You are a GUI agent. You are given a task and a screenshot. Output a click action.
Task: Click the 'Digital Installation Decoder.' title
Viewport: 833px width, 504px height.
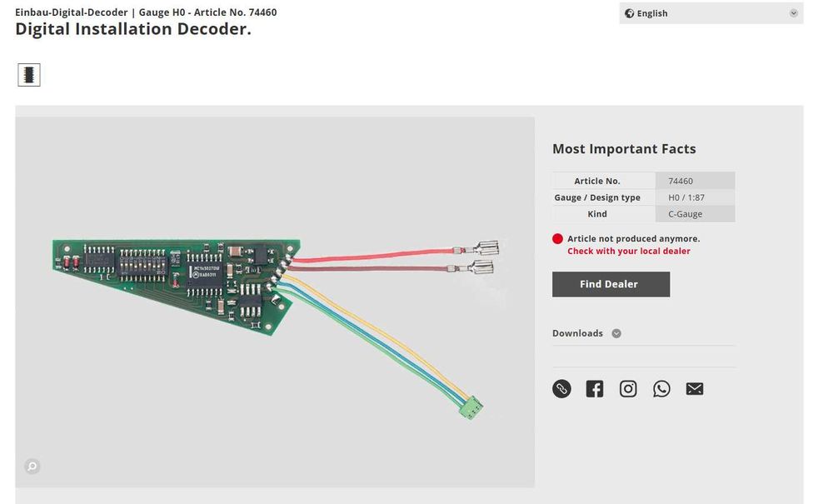[133, 28]
